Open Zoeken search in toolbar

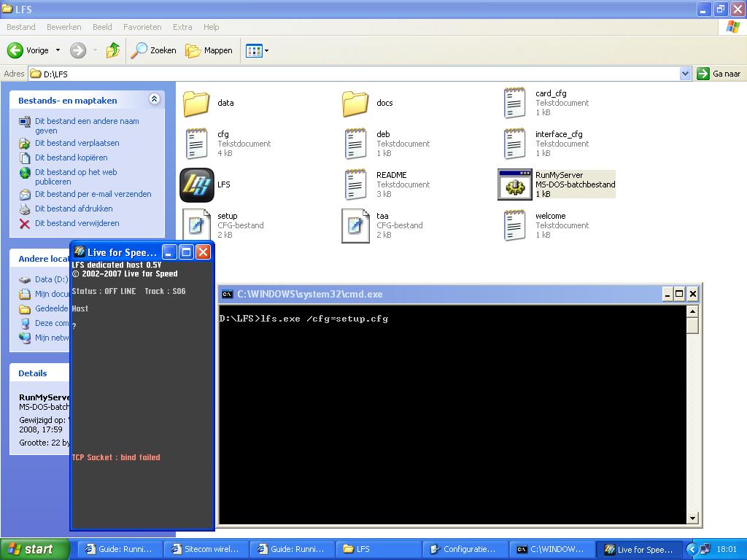tap(153, 50)
